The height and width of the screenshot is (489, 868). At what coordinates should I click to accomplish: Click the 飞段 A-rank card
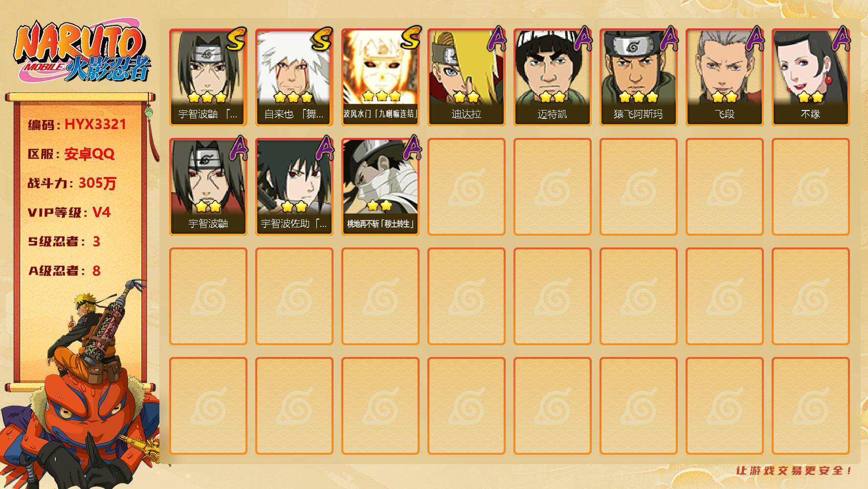725,77
